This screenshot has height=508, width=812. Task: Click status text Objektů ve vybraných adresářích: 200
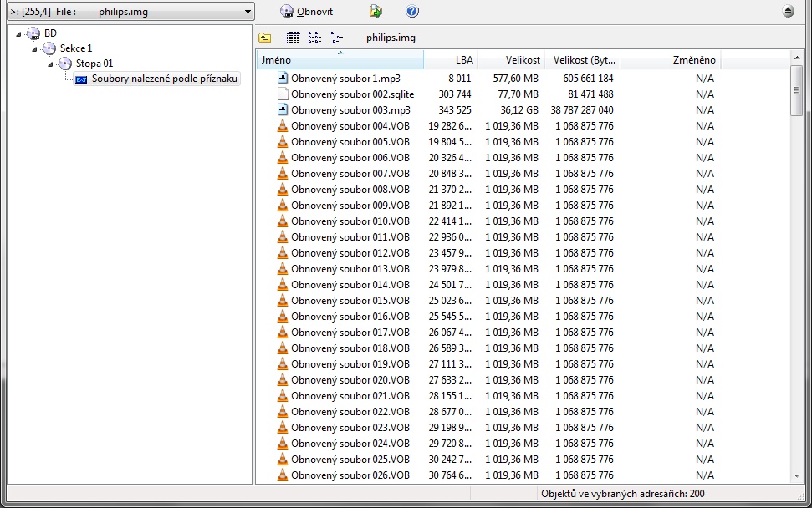pos(622,494)
